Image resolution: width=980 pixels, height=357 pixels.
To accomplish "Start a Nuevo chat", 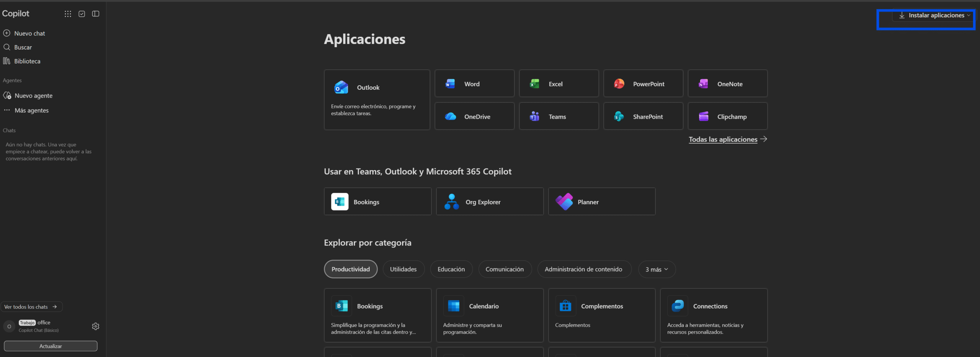I will tap(29, 33).
